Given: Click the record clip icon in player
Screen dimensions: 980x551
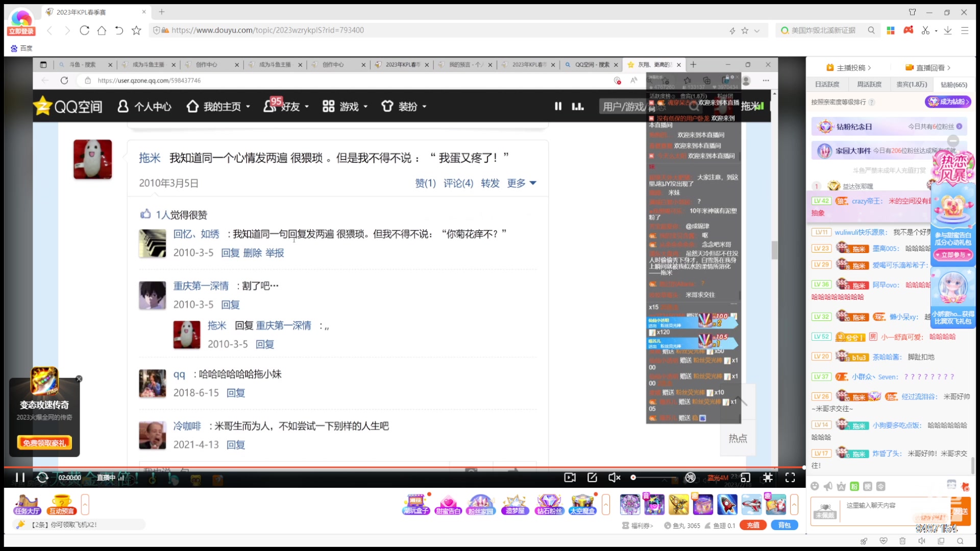Looking at the screenshot, I should point(570,478).
